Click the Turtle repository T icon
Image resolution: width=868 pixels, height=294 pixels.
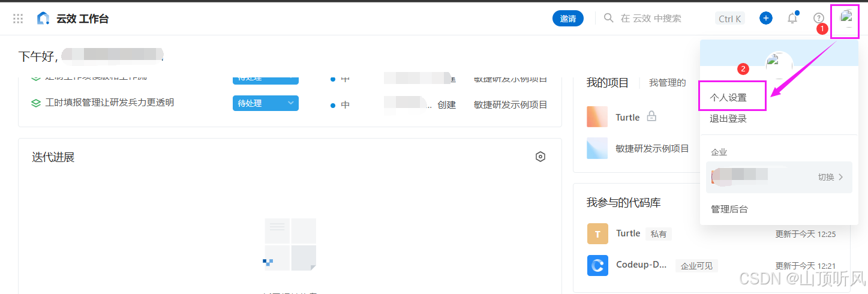click(x=597, y=233)
